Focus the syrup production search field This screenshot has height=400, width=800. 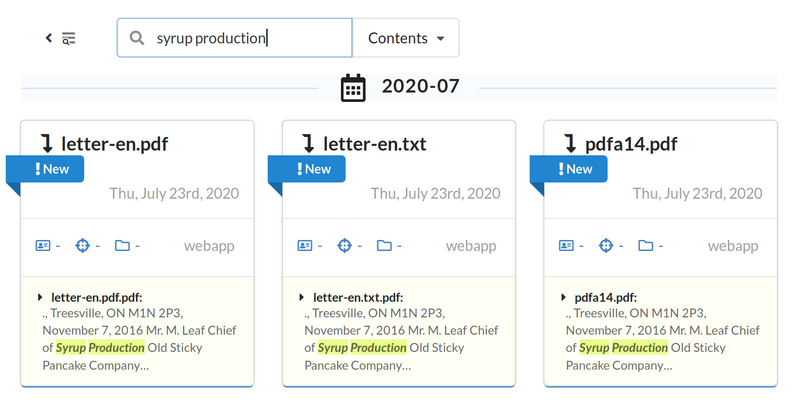[x=250, y=38]
